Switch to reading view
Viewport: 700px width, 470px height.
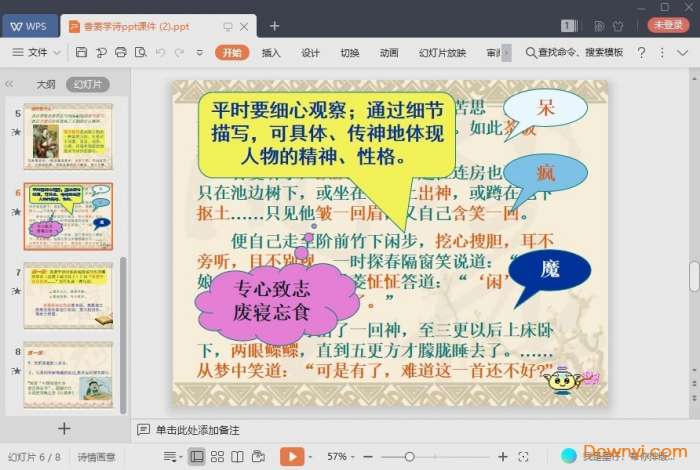[238, 457]
